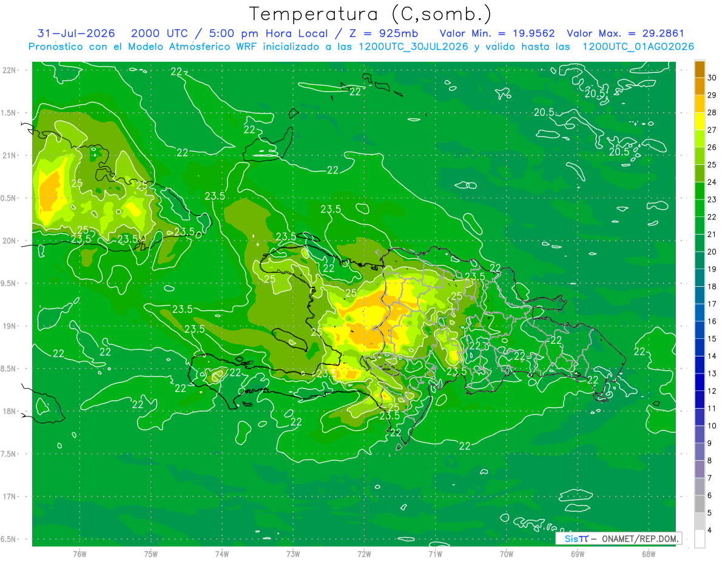Click the "70W" longitude axis label

[x=506, y=554]
